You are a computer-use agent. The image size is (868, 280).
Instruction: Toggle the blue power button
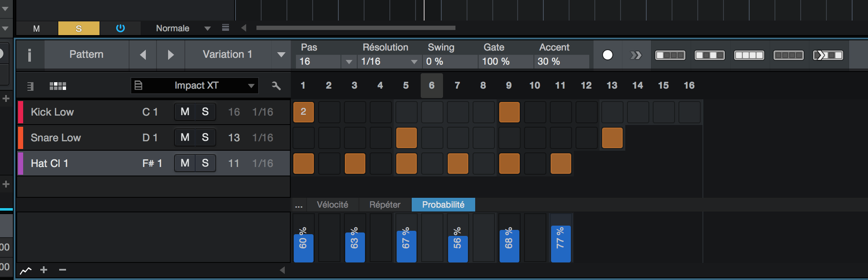click(121, 28)
